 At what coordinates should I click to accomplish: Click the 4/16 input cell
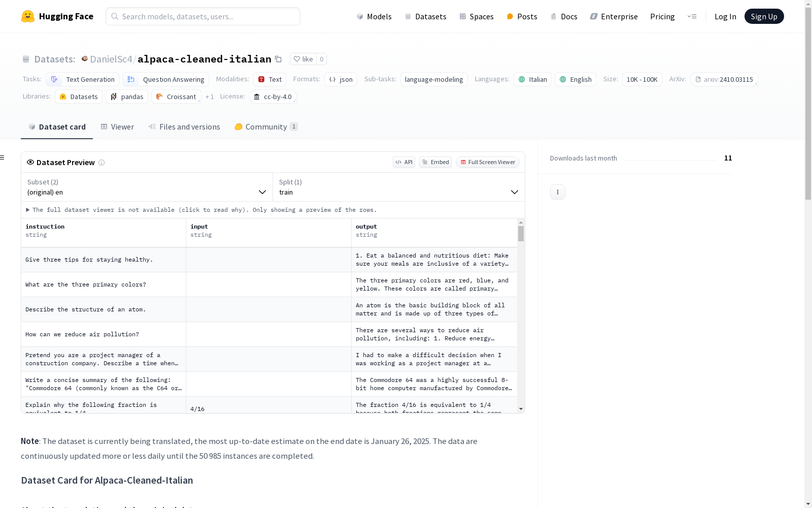pyautogui.click(x=268, y=405)
